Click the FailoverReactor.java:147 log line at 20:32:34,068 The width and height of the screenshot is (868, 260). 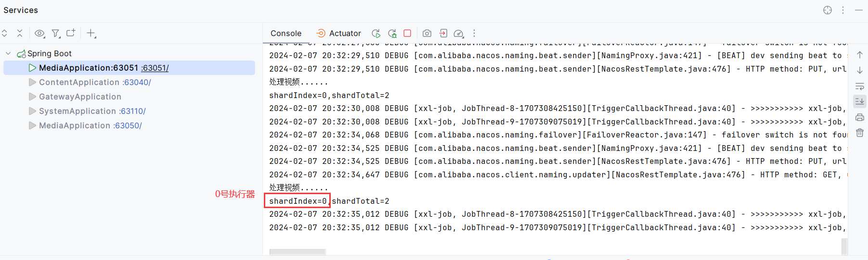558,135
